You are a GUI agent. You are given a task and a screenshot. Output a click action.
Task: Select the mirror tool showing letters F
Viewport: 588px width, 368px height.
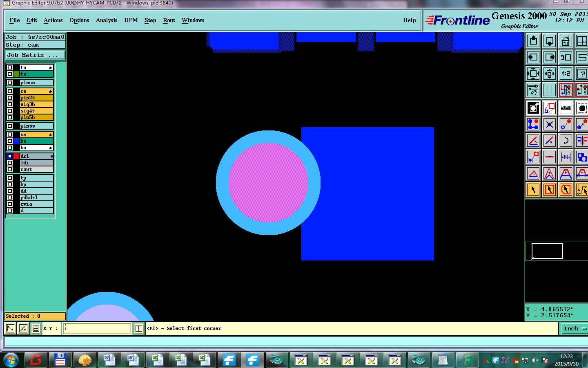pyautogui.click(x=581, y=141)
